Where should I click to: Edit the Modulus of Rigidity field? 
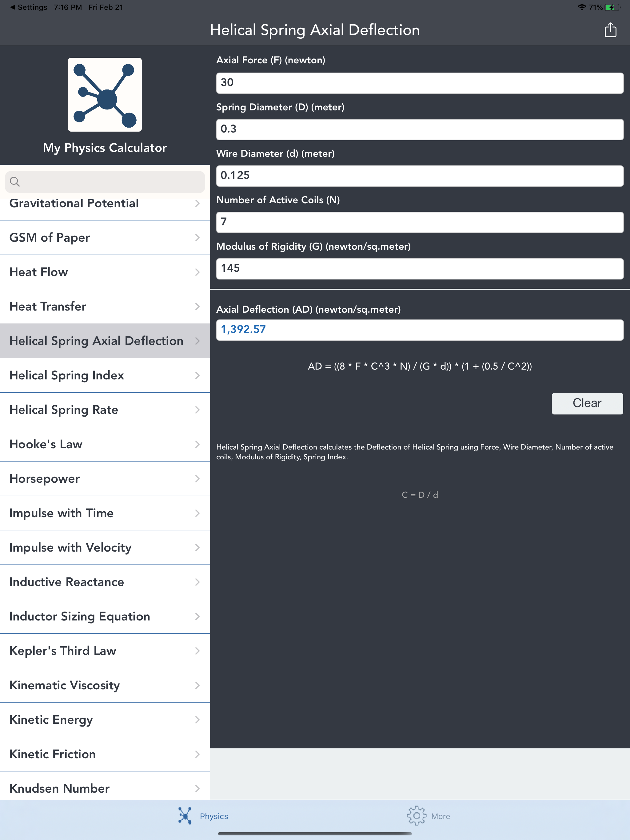coord(420,268)
